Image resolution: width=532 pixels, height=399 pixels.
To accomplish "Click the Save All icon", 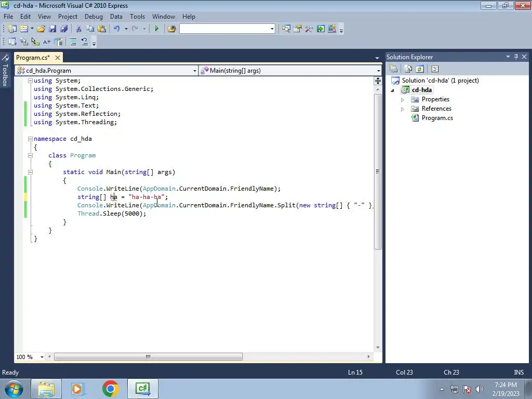I will [x=64, y=29].
